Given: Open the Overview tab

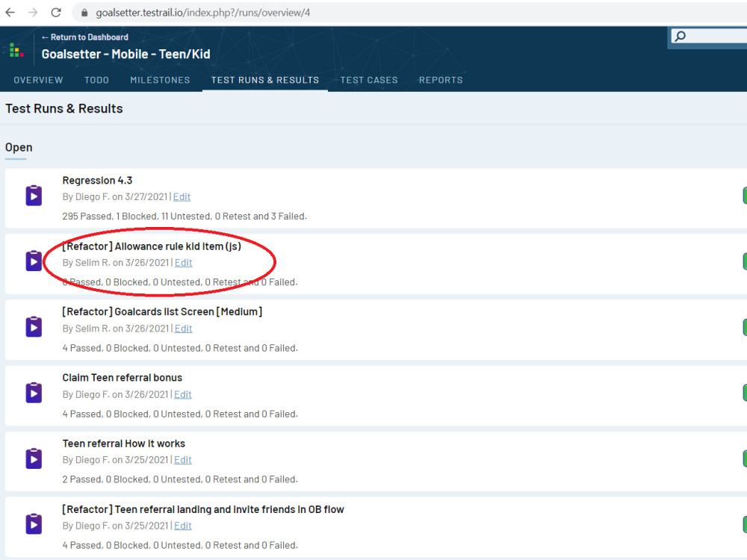Looking at the screenshot, I should [x=38, y=80].
